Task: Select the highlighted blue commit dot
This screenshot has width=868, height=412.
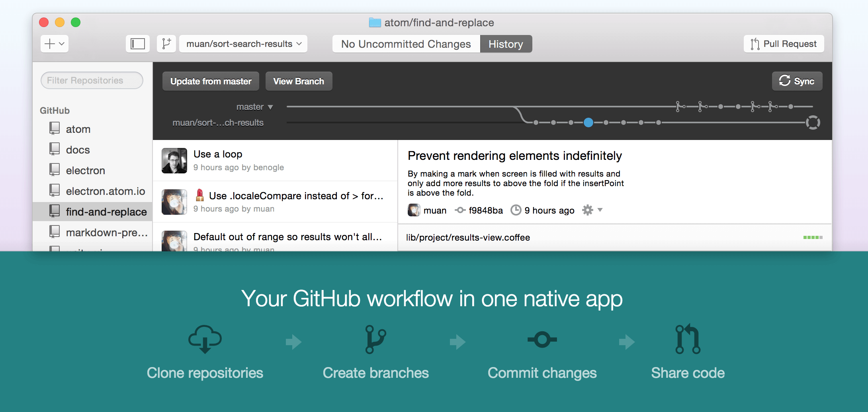Action: tap(588, 122)
